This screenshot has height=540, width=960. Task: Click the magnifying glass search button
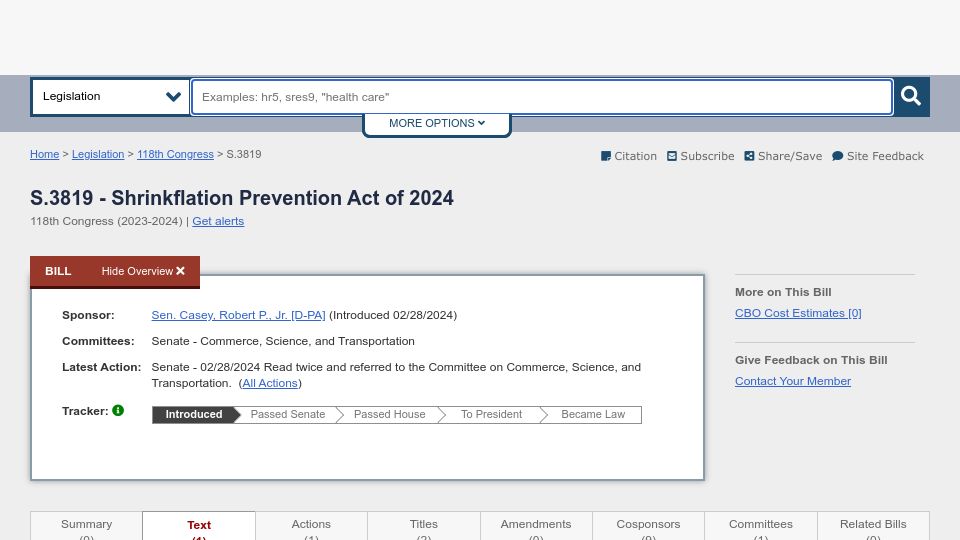[x=911, y=97]
